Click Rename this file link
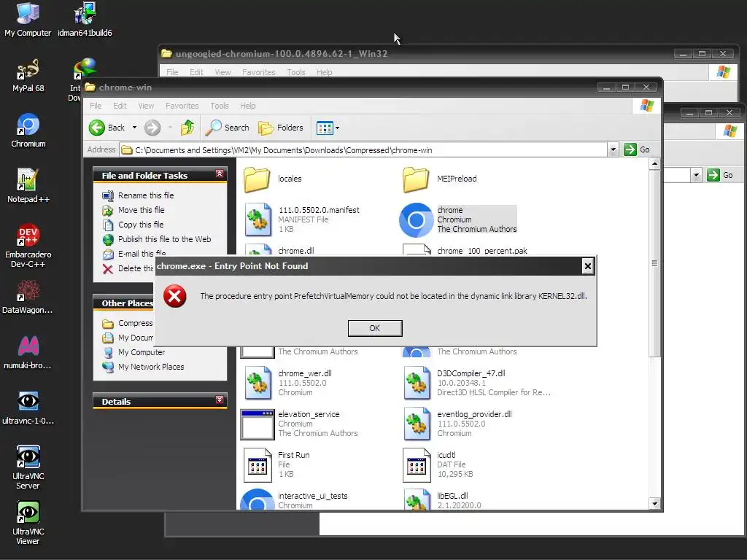 tap(146, 195)
